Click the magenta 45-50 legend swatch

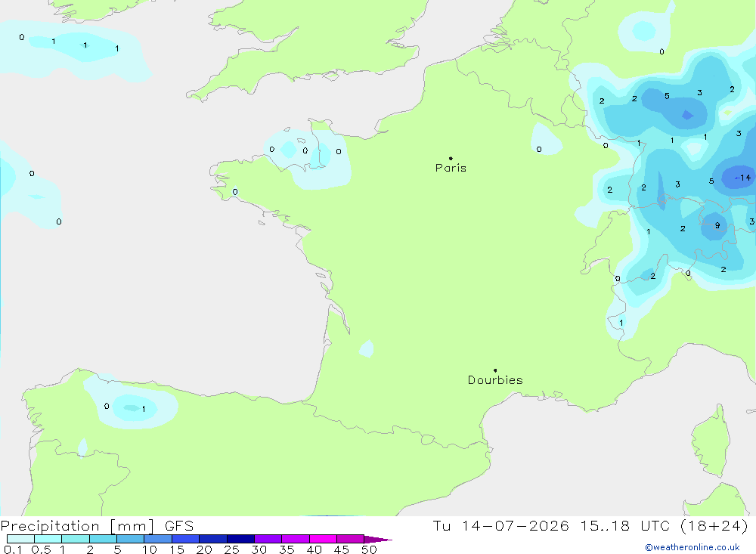(350, 539)
